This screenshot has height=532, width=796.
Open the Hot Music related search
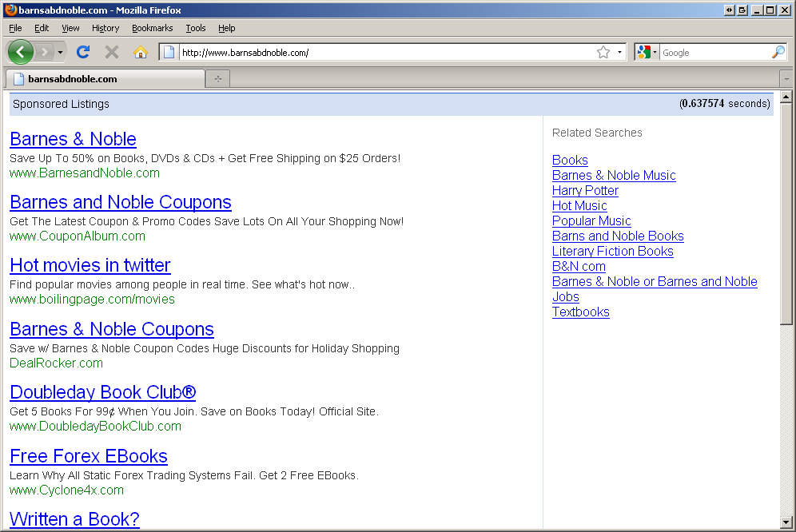point(579,205)
